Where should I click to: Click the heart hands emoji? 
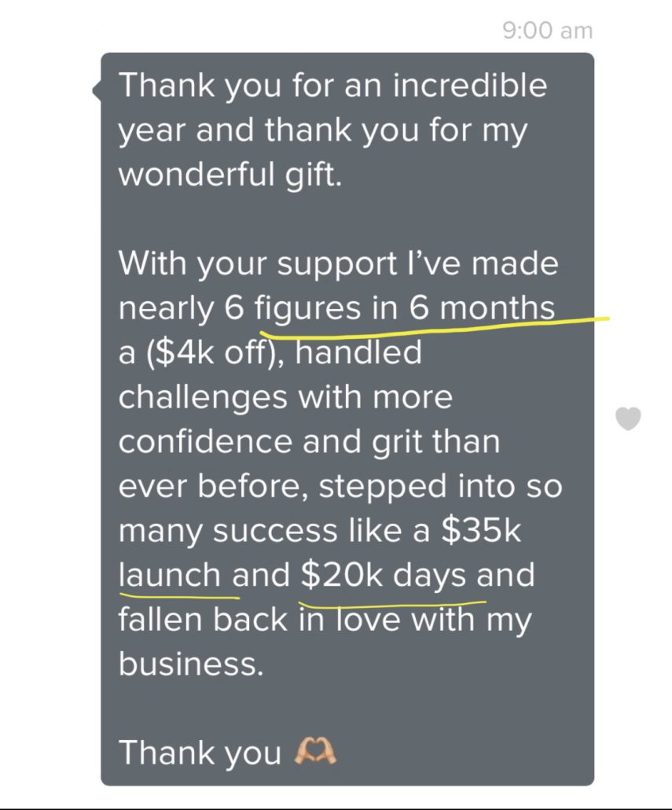click(315, 752)
